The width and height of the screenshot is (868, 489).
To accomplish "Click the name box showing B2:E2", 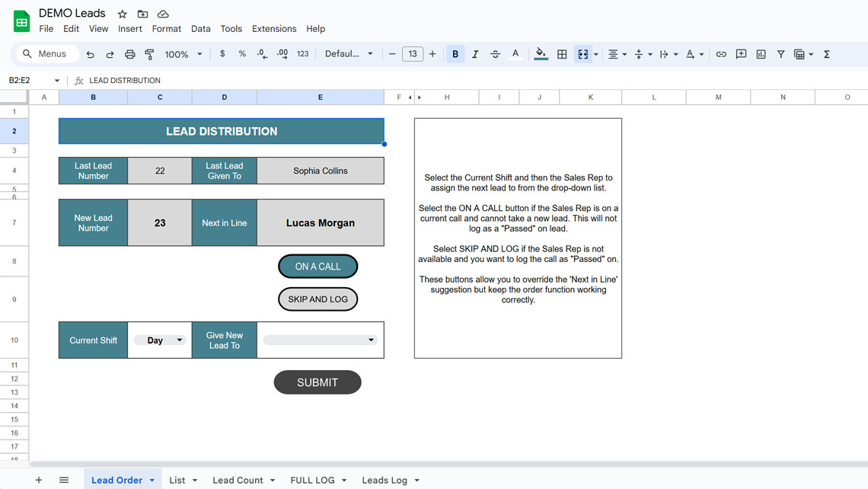I will [34, 80].
